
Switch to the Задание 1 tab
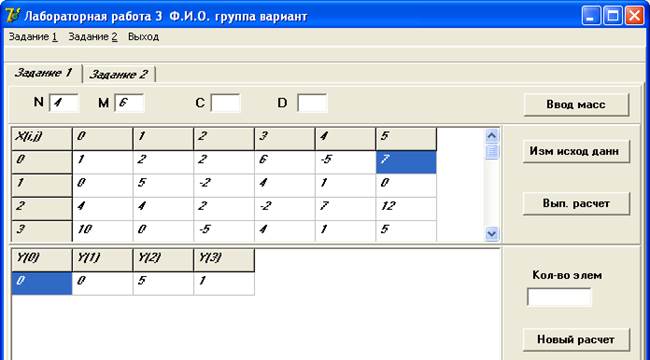click(44, 73)
